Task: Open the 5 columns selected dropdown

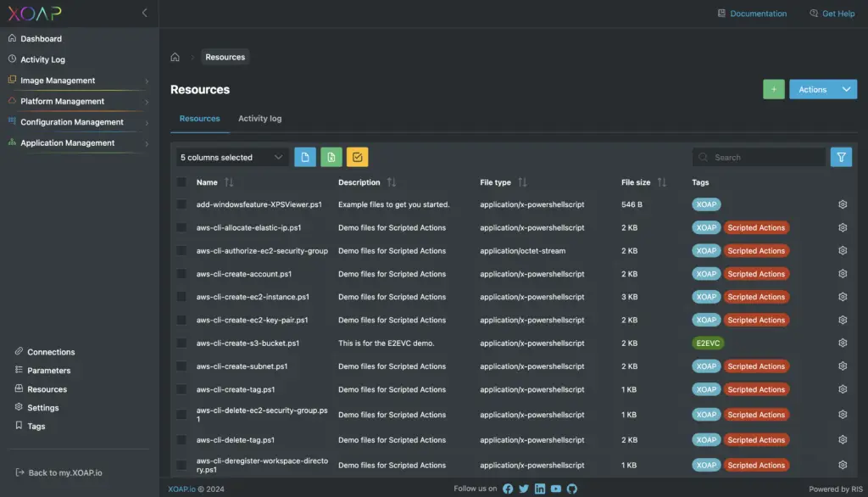Action: coord(231,158)
